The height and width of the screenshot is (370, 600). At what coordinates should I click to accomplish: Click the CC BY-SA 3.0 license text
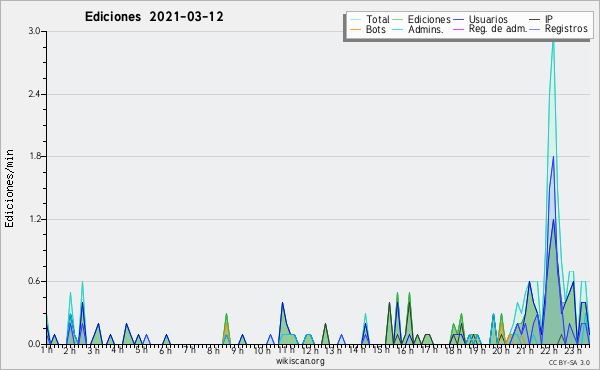pyautogui.click(x=569, y=362)
